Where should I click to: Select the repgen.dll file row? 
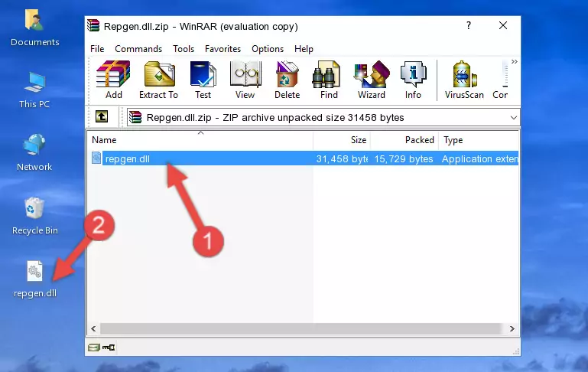click(x=304, y=158)
